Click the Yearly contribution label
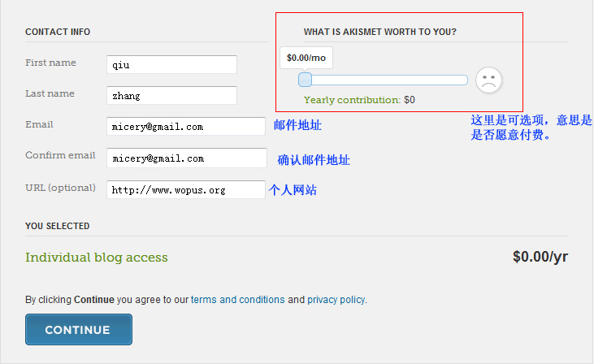594x364 pixels. pyautogui.click(x=352, y=100)
